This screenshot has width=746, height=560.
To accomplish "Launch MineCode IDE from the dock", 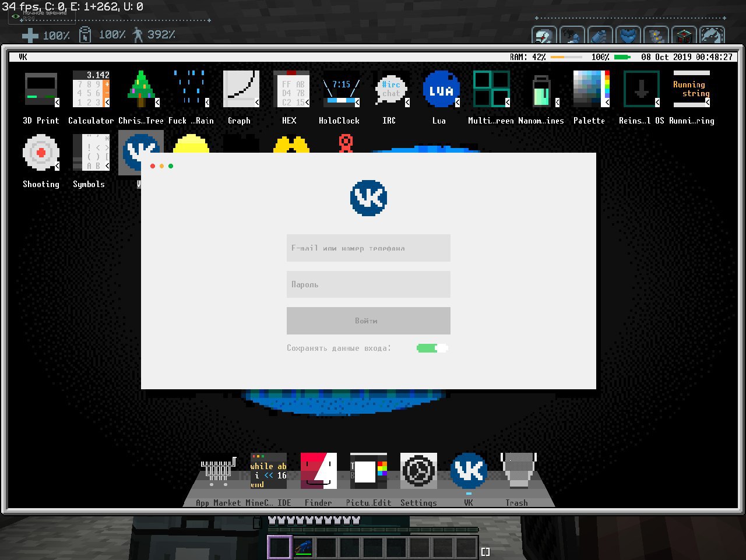I will [269, 471].
